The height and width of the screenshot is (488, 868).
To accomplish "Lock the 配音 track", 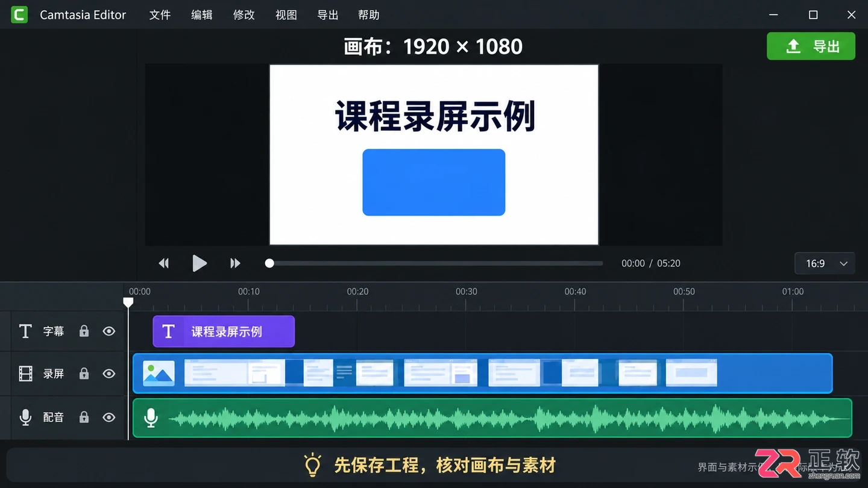I will click(x=84, y=417).
